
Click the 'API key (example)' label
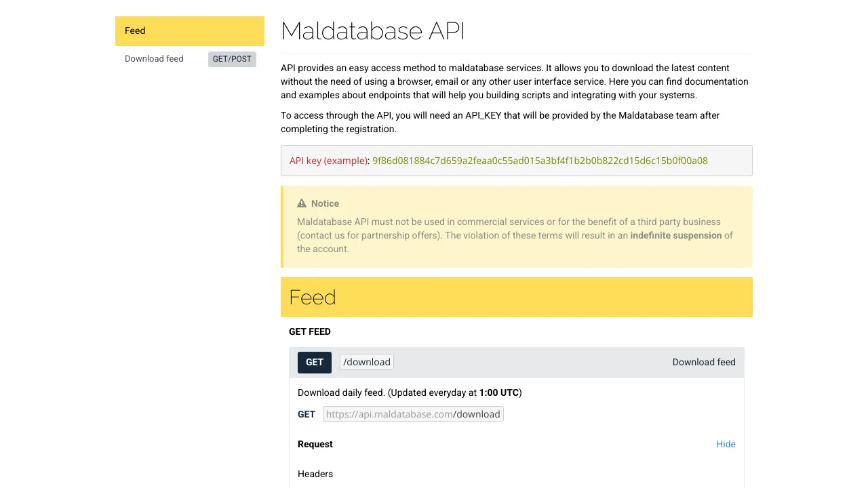tap(329, 161)
